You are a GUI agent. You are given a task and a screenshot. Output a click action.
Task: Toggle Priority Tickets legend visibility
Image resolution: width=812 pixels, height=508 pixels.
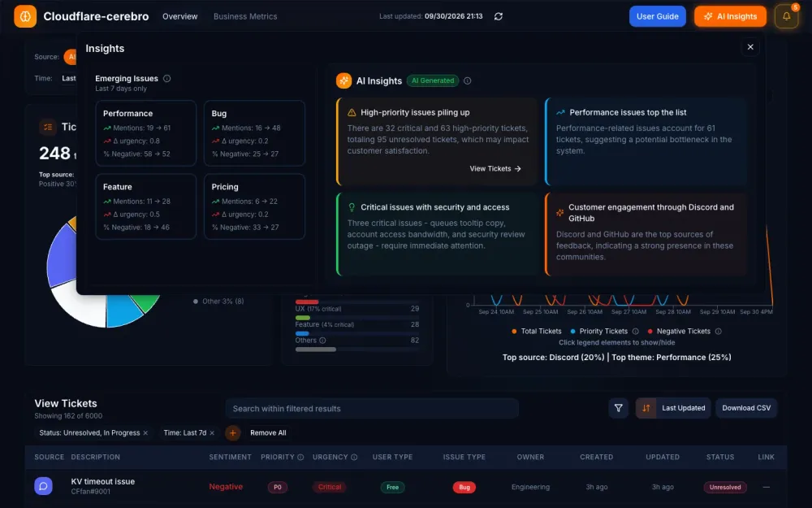point(599,332)
